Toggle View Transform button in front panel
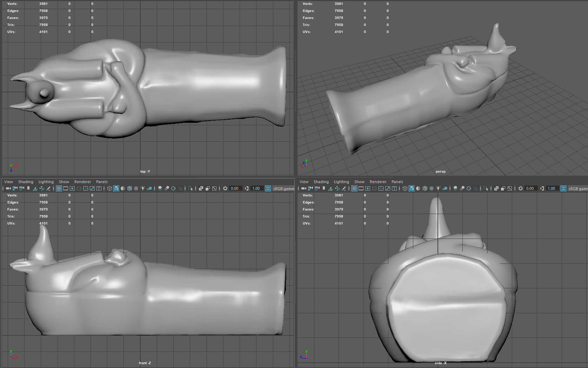The width and height of the screenshot is (588, 368). point(268,188)
